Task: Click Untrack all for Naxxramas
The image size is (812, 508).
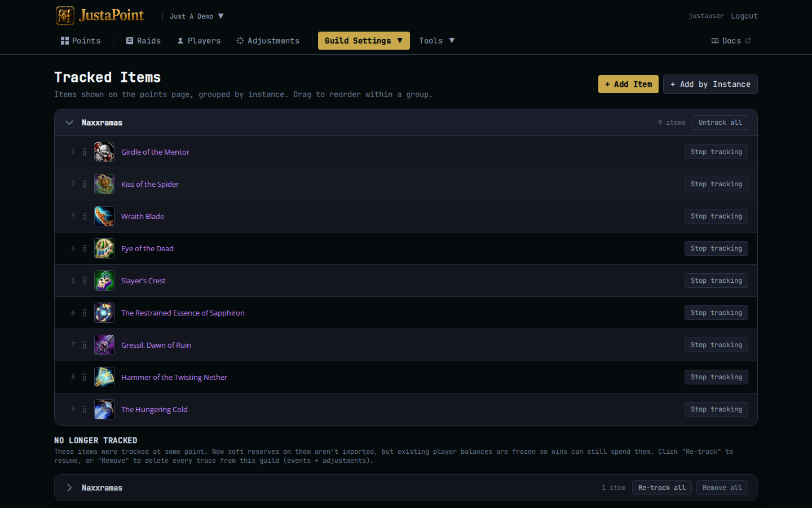Action: coord(720,122)
